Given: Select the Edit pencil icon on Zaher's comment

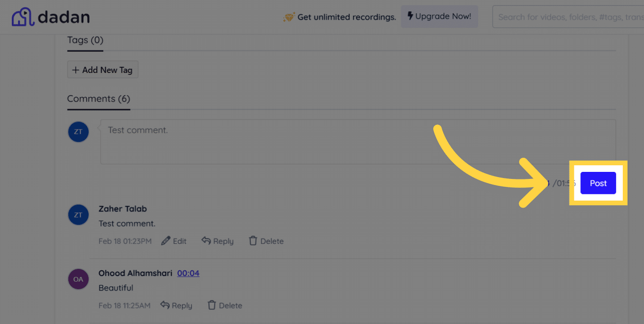Looking at the screenshot, I should click(x=165, y=241).
